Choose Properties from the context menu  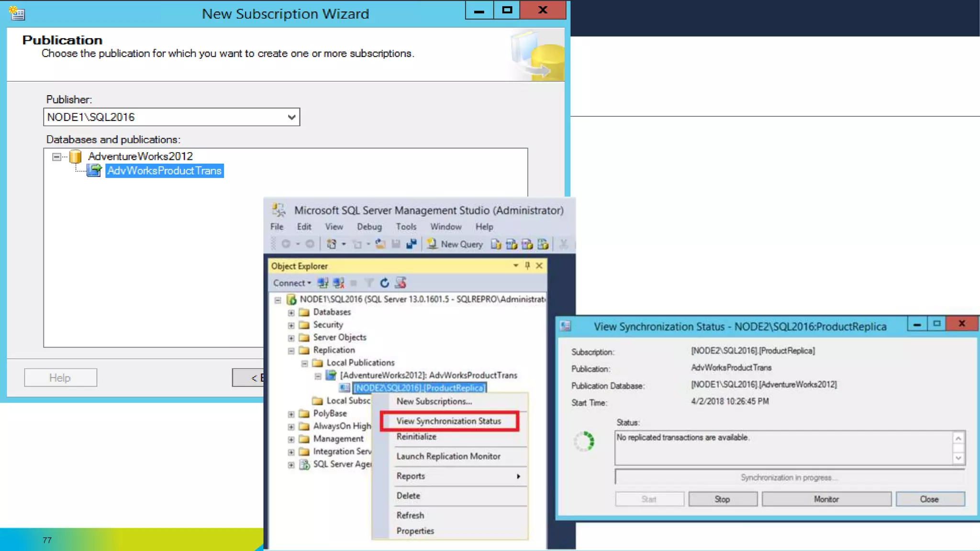[x=415, y=531]
